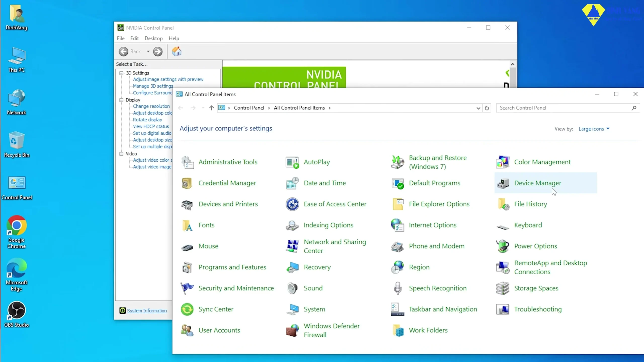This screenshot has width=644, height=362.
Task: Select Rotate display task
Action: [147, 120]
